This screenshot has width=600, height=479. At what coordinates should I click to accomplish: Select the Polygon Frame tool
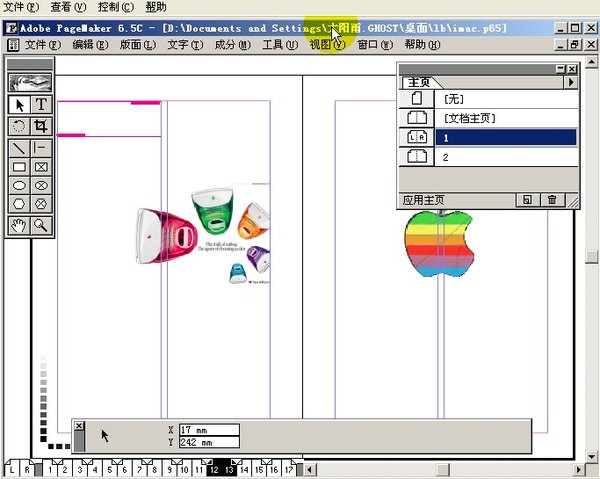click(41, 204)
